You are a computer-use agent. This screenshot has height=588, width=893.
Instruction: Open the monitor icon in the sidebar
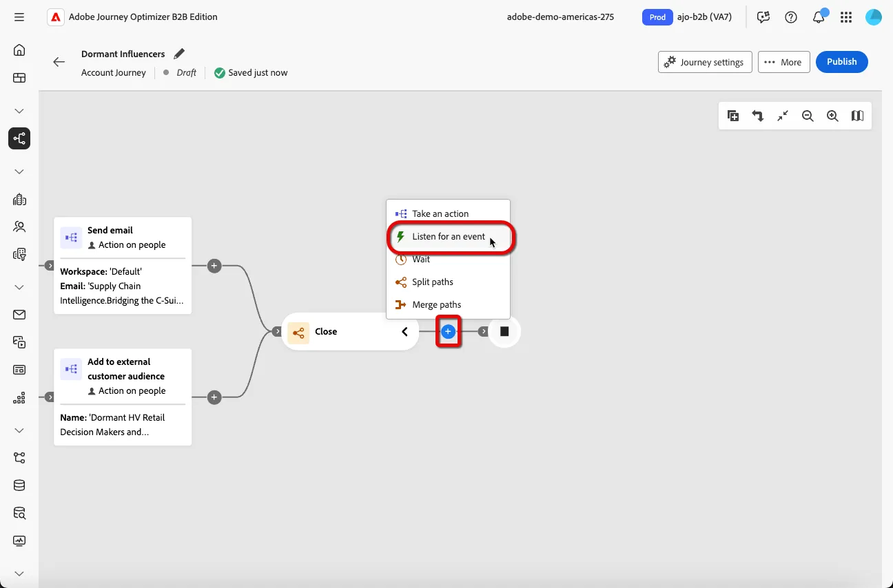point(19,540)
